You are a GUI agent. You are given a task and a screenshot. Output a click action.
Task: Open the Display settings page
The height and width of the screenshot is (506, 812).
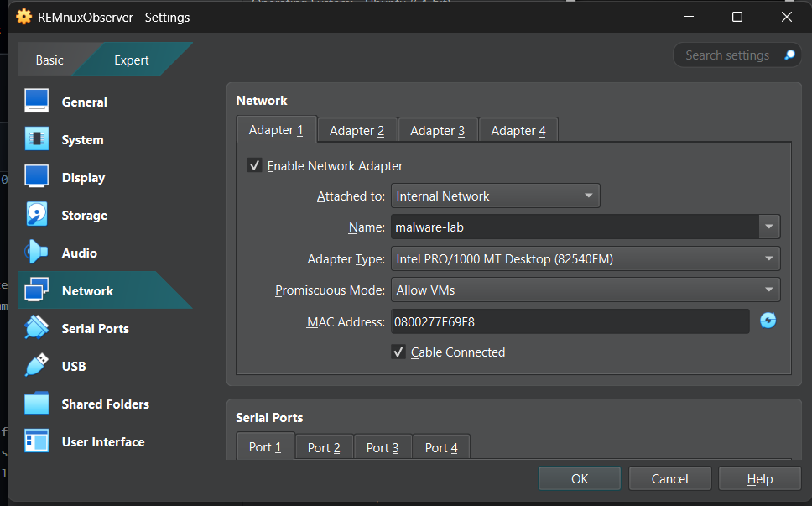tap(84, 177)
